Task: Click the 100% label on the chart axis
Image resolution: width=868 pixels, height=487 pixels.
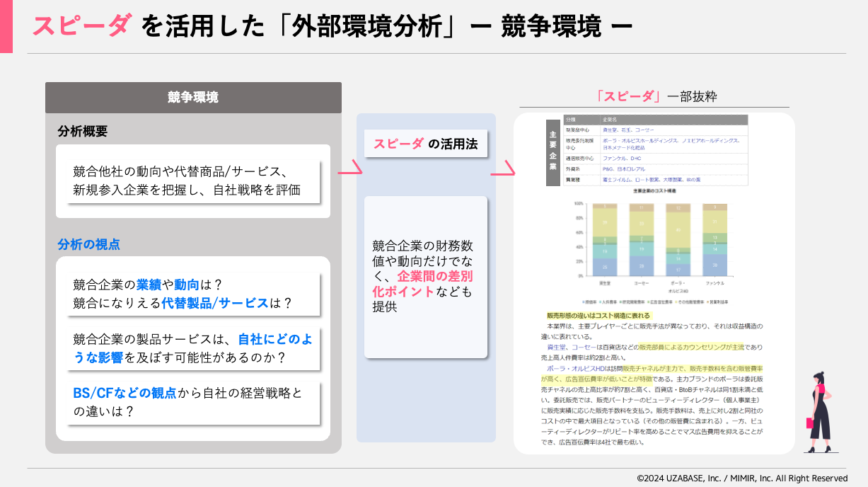Action: (x=578, y=204)
